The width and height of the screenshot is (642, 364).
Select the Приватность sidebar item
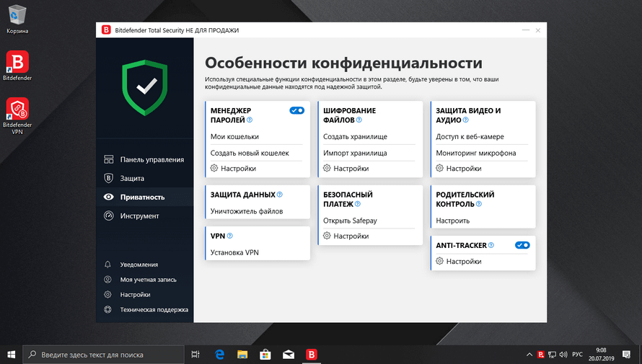[144, 197]
